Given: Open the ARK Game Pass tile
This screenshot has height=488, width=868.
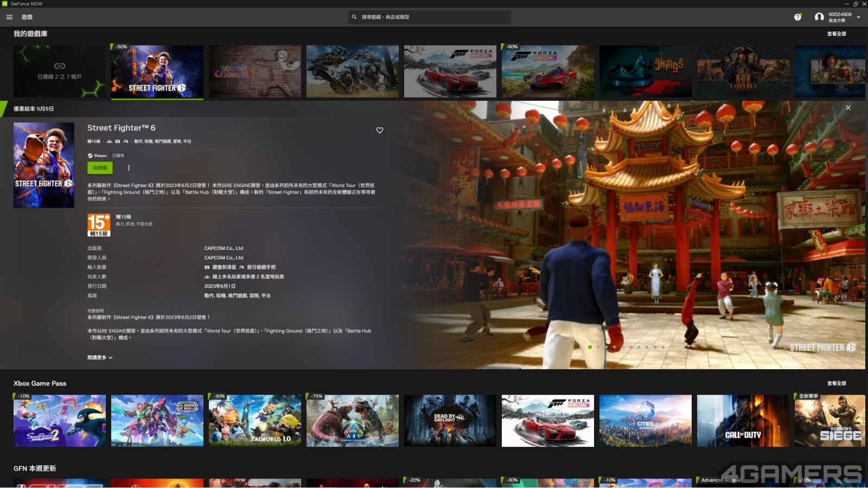Looking at the screenshot, I should click(353, 421).
